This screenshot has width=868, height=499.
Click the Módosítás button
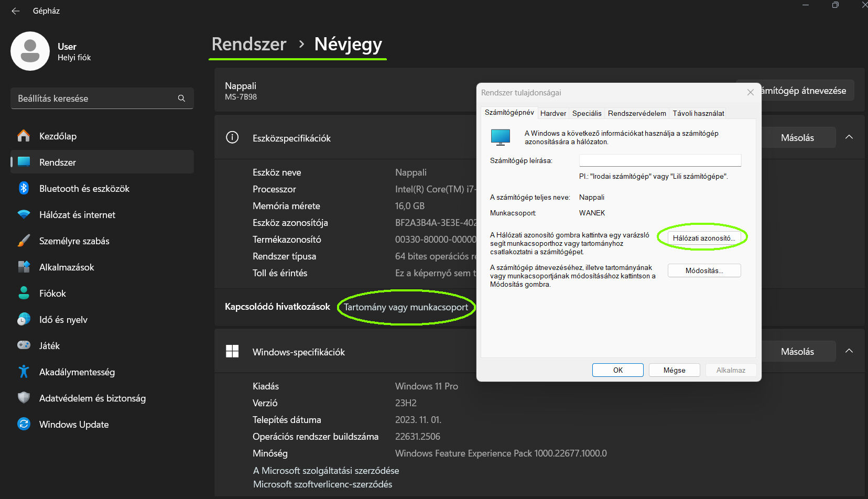click(x=704, y=270)
